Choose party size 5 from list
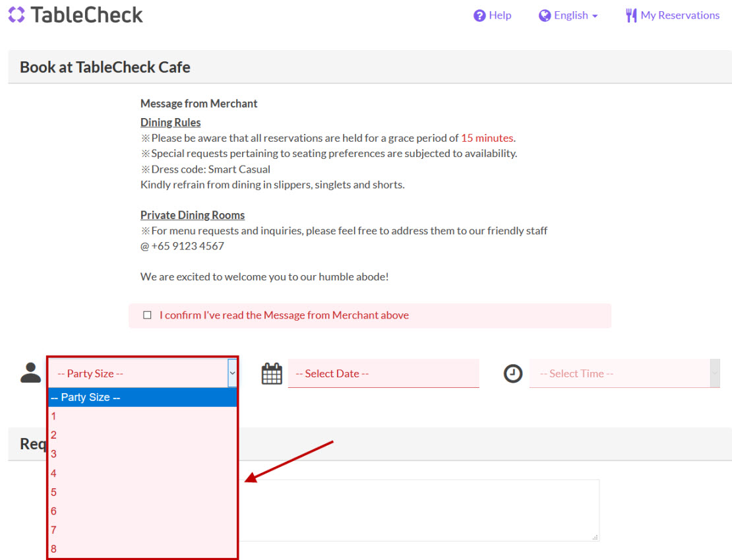 point(142,492)
